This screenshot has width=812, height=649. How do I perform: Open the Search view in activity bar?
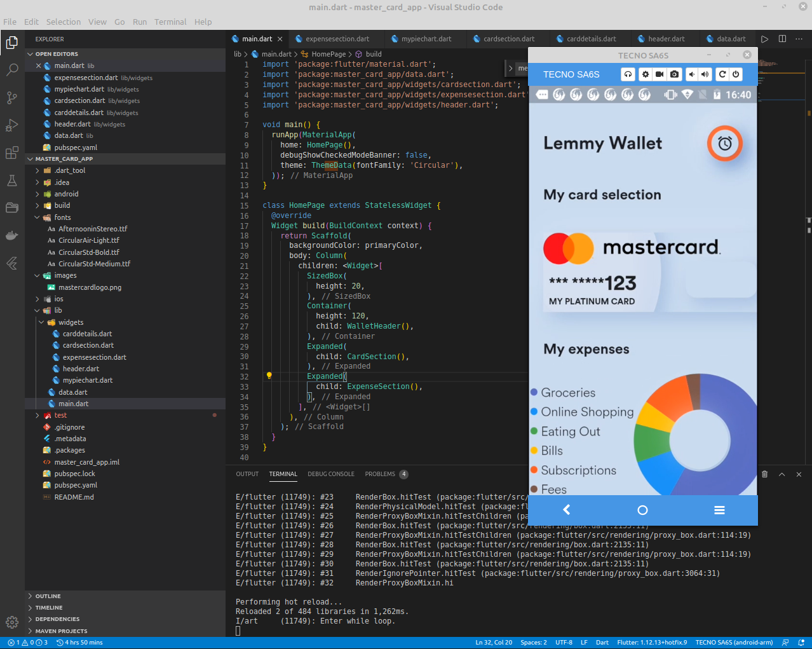tap(12, 70)
